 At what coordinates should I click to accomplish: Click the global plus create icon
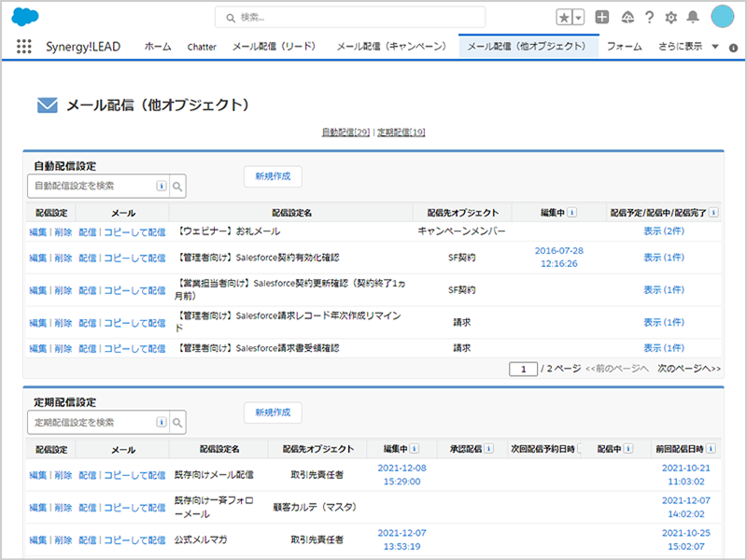[x=601, y=18]
